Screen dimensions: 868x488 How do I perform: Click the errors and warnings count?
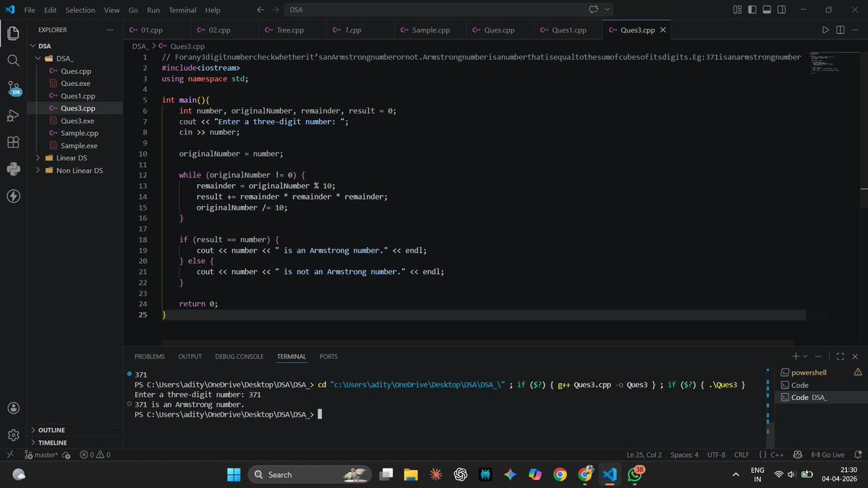click(x=95, y=455)
